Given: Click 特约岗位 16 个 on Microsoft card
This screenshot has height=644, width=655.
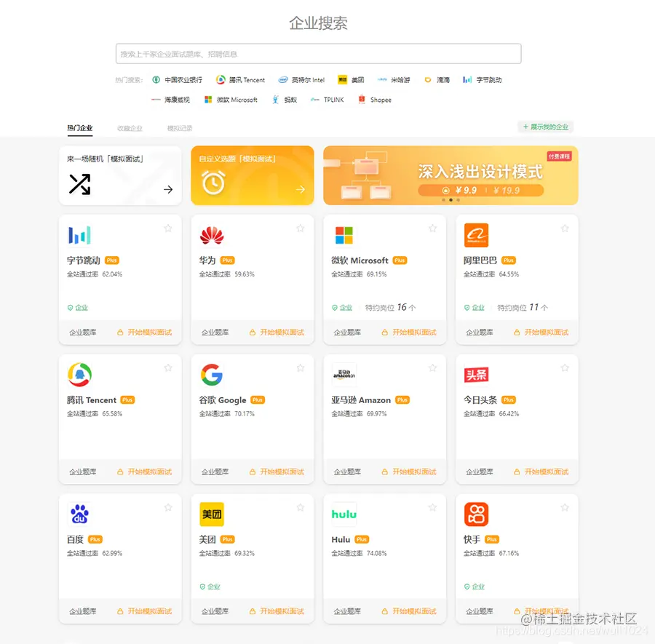Looking at the screenshot, I should [391, 308].
